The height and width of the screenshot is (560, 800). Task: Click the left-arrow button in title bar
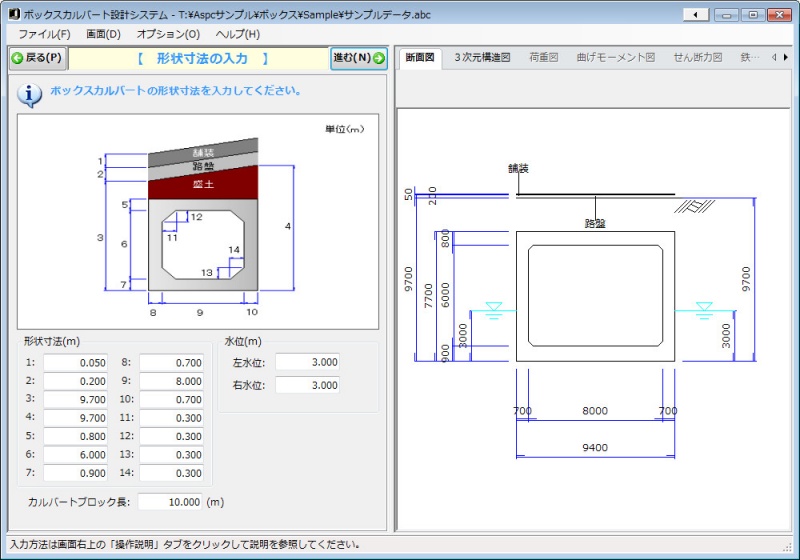695,15
